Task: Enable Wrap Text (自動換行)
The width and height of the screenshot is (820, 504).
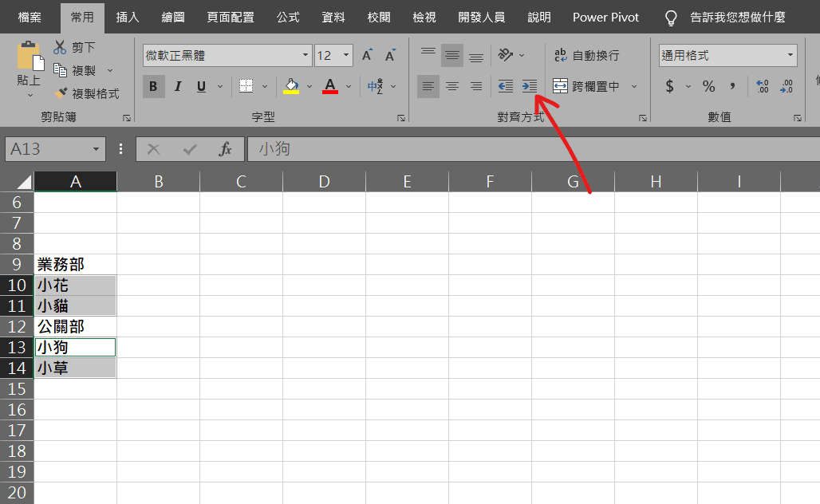Action: coord(587,55)
